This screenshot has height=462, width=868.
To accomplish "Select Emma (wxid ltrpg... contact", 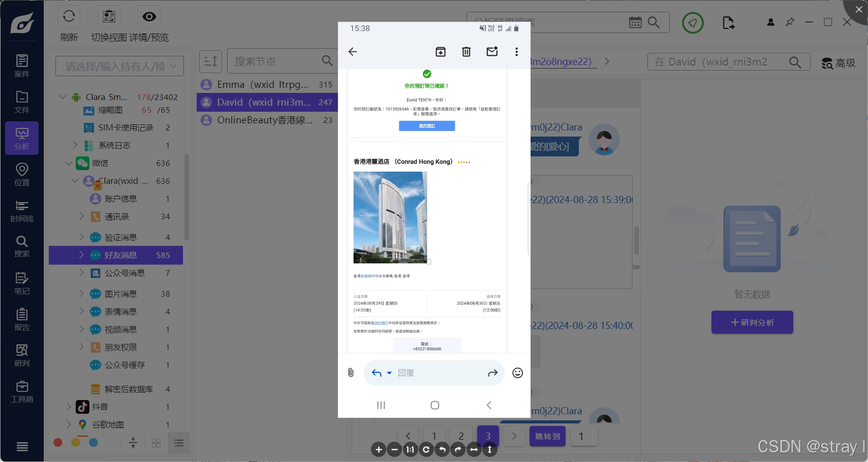I will [x=267, y=84].
